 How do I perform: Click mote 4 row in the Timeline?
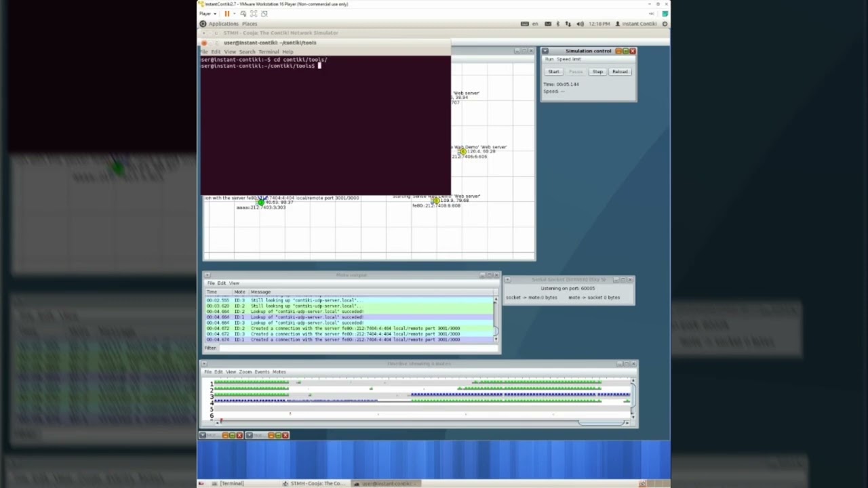click(x=422, y=401)
